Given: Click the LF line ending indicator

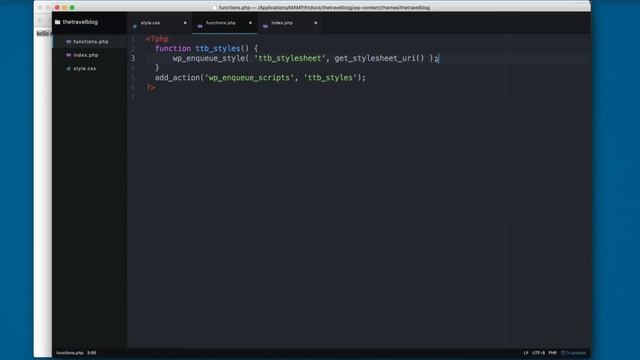Looking at the screenshot, I should click(x=526, y=353).
